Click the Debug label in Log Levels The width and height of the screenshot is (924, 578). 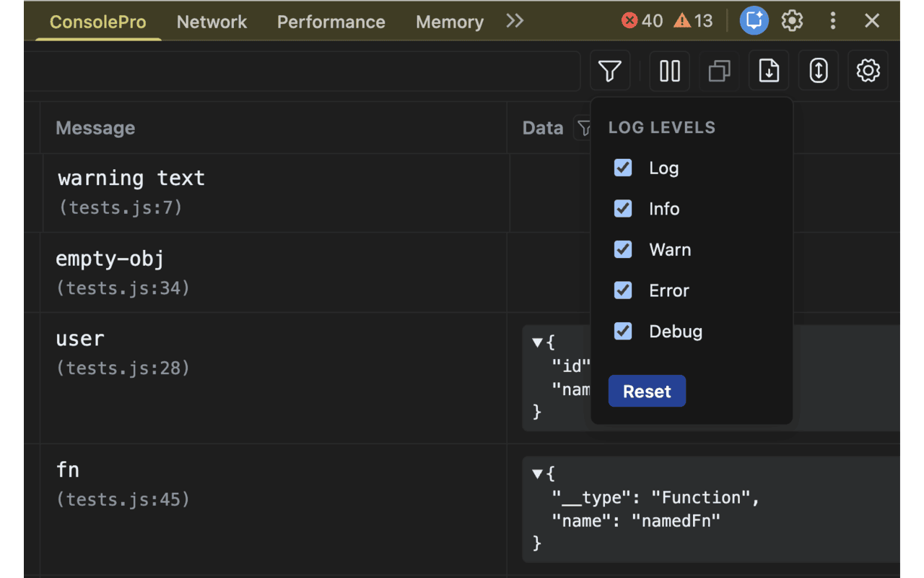pos(676,331)
